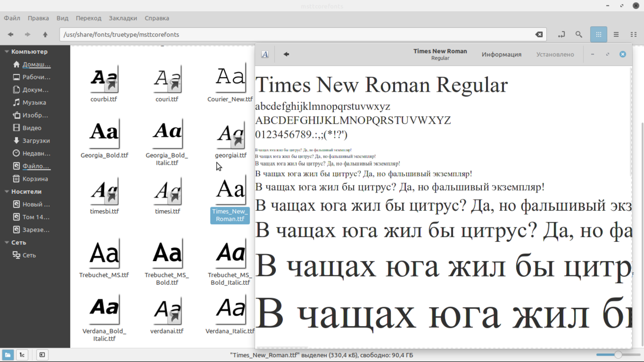Open the Файл menu
The height and width of the screenshot is (362, 644).
pos(12,18)
